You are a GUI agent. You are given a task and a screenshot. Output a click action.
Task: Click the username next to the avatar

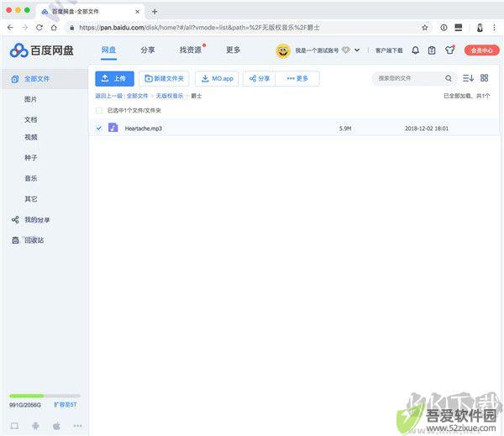317,50
